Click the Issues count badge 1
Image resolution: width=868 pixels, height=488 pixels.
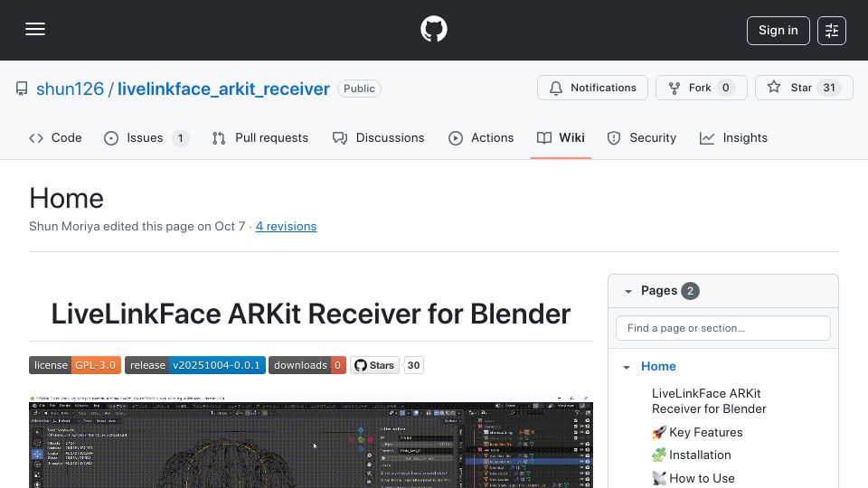click(x=180, y=137)
